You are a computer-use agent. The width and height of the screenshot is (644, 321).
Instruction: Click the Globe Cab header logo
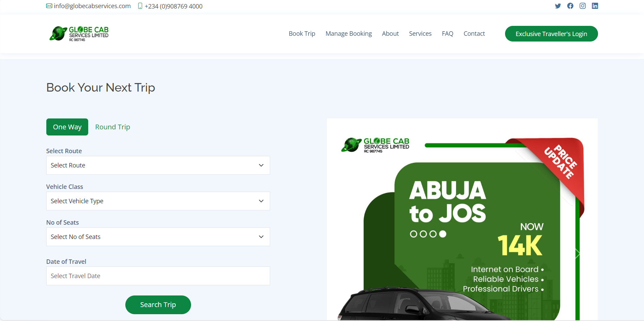tap(79, 34)
